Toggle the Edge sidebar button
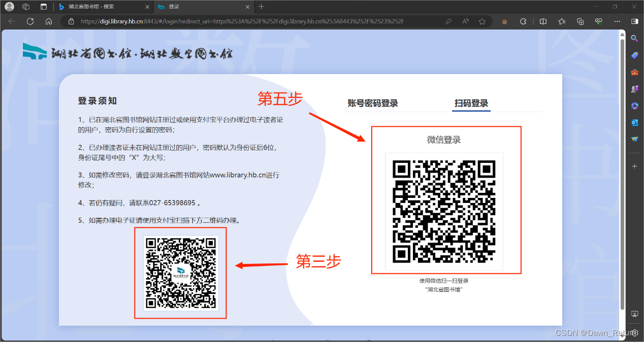The width and height of the screenshot is (644, 342). 634,21
